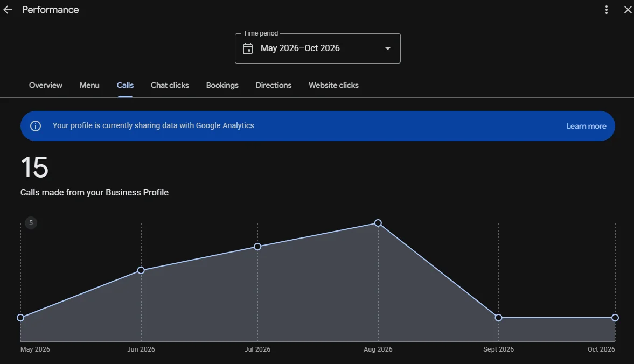Click the 'Jul 2026' axis label
The height and width of the screenshot is (364, 634).
[257, 349]
